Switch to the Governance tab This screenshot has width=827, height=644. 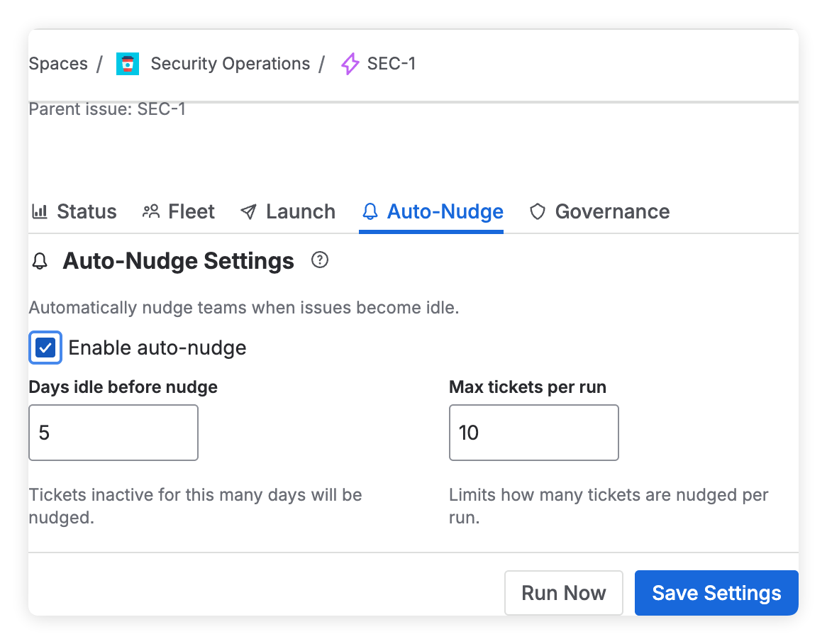(612, 211)
